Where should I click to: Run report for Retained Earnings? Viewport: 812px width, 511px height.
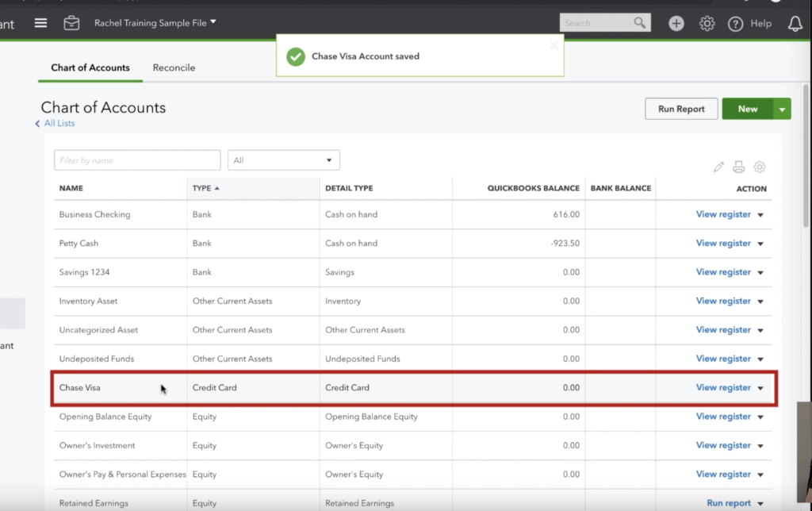pyautogui.click(x=729, y=503)
